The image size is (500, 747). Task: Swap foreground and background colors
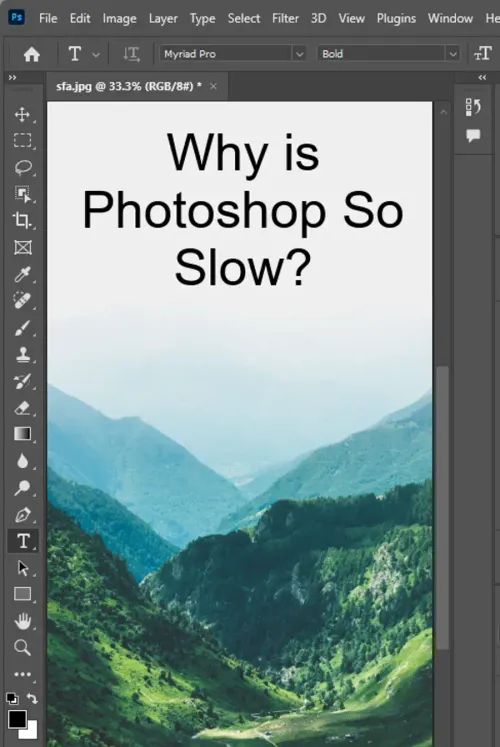click(x=32, y=698)
